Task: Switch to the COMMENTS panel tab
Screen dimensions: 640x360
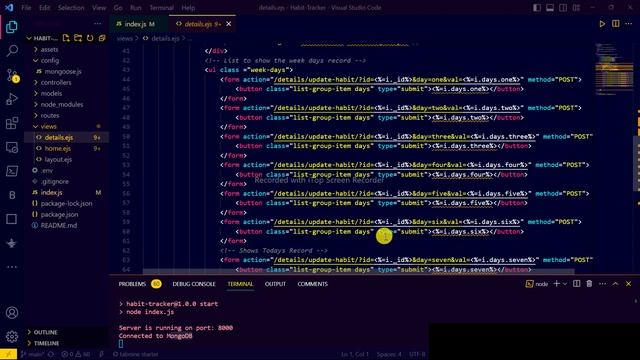Action: [312, 284]
